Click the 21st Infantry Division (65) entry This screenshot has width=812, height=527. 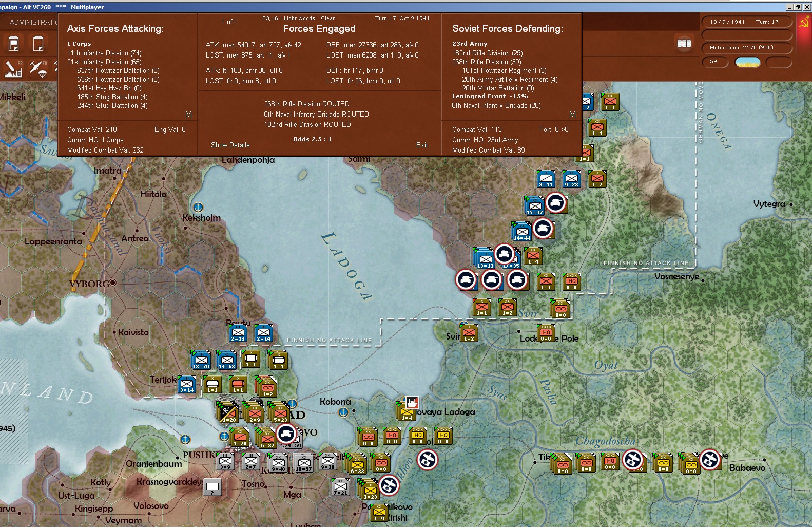pyautogui.click(x=104, y=62)
